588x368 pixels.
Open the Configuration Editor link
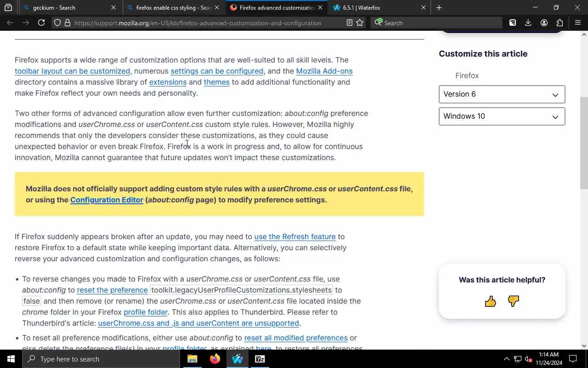click(x=107, y=200)
